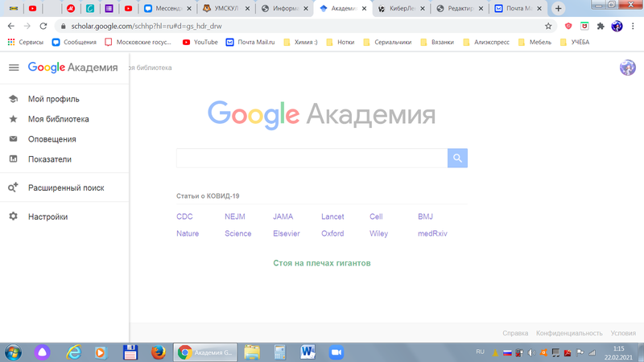Open the Elsevier articles link
Image resolution: width=644 pixels, height=362 pixels.
[287, 233]
